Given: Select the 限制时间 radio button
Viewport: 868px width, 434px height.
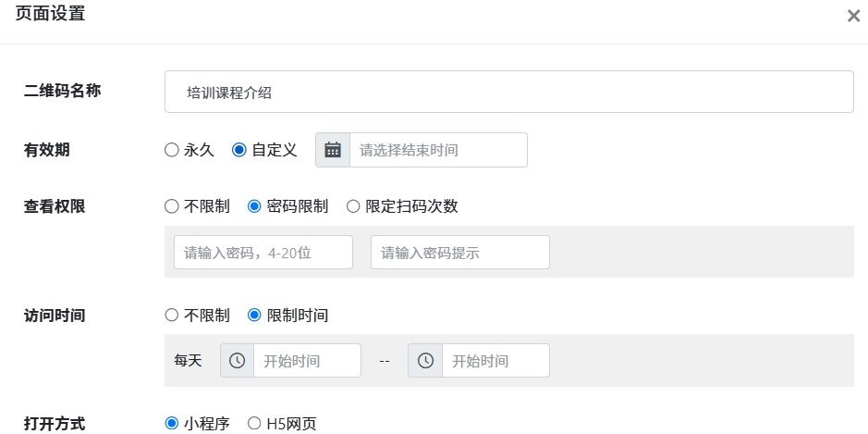Looking at the screenshot, I should [255, 315].
